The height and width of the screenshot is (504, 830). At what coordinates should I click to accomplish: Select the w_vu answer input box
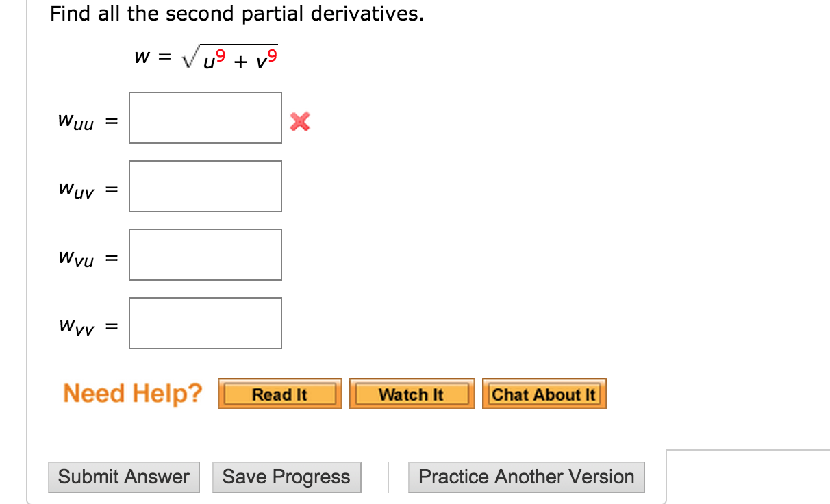[x=205, y=255]
